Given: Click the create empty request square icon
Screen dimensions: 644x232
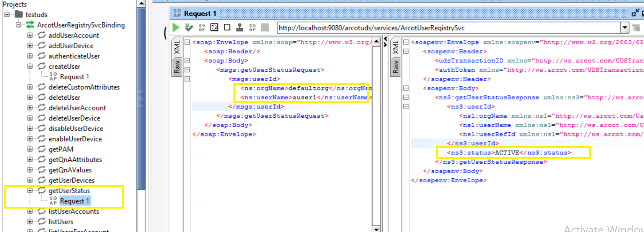Looking at the screenshot, I should click(227, 28).
